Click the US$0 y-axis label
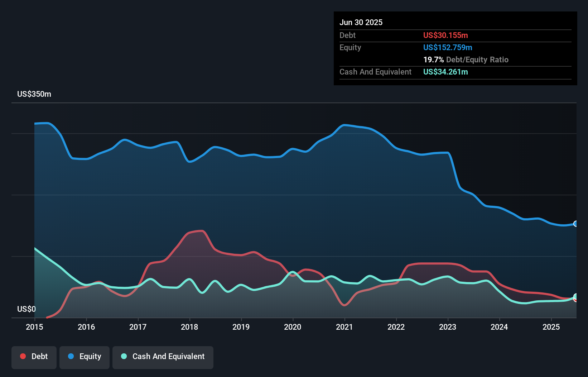 pyautogui.click(x=26, y=309)
